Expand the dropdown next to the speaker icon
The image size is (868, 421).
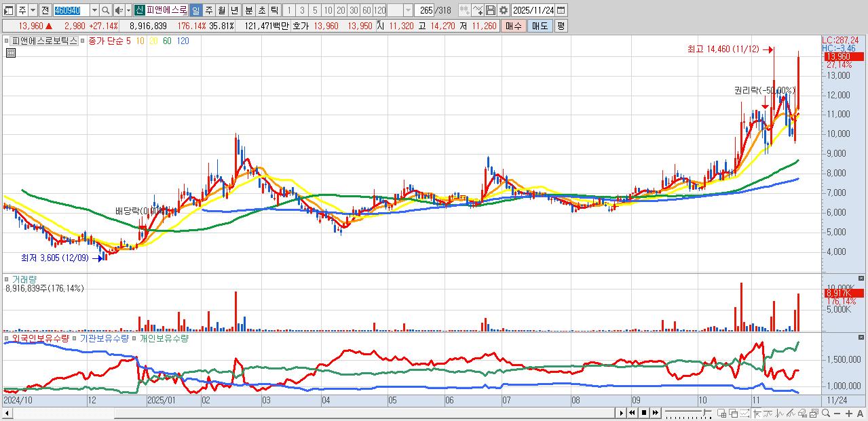(128, 10)
